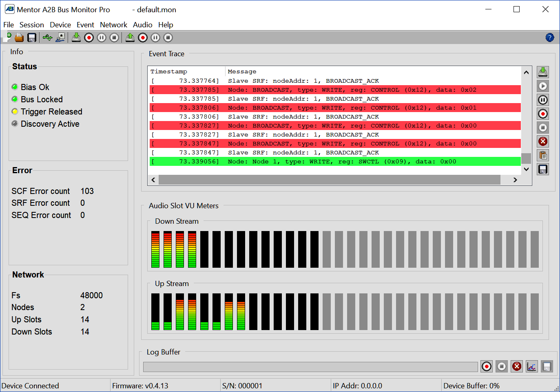Resume trace playback with play button

coord(543,86)
